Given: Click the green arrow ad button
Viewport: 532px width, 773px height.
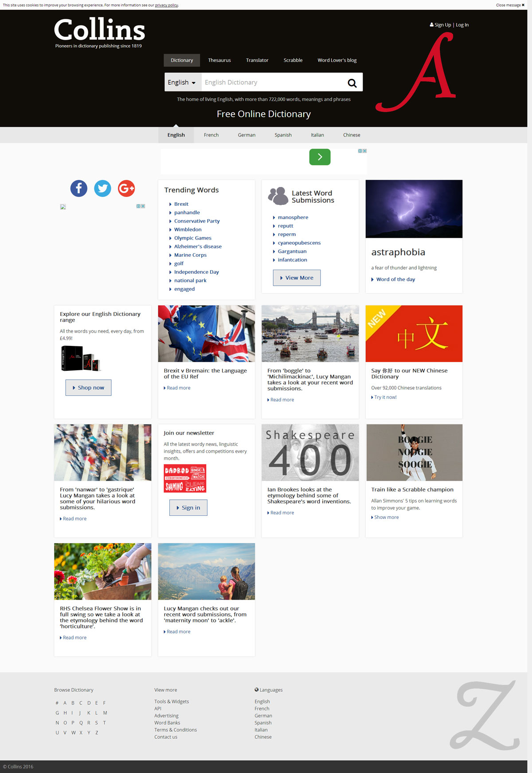Looking at the screenshot, I should (x=320, y=157).
